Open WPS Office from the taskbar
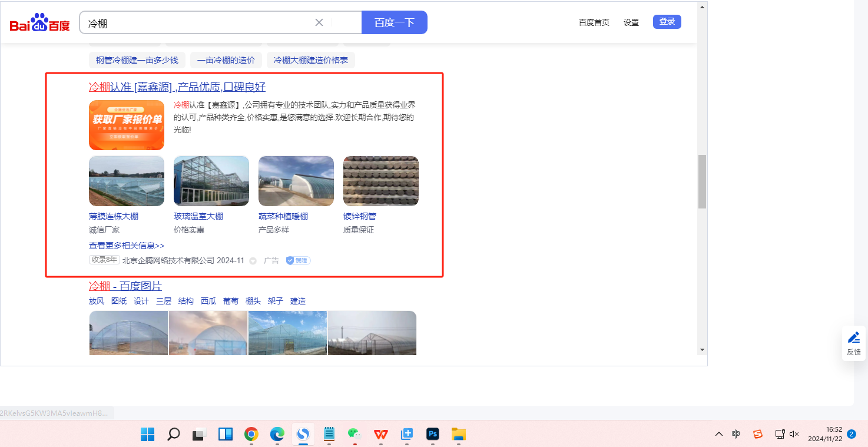Screen dimensions: 868x447 coord(381,434)
